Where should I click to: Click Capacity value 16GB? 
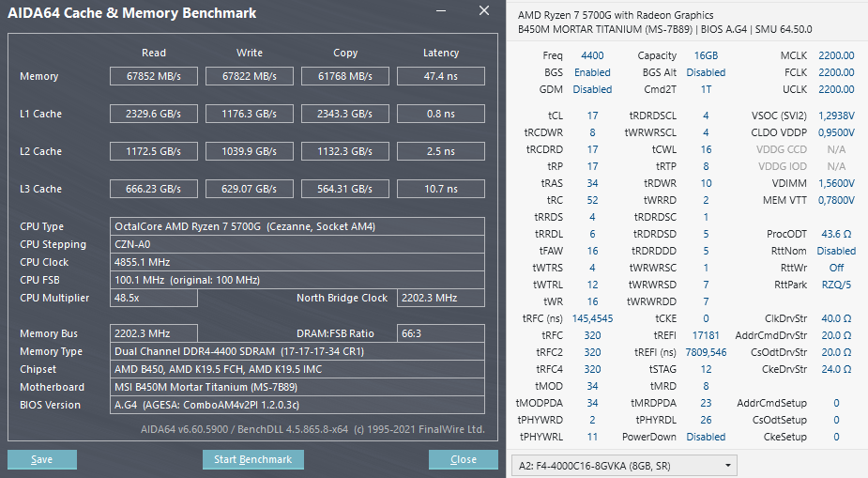coord(706,55)
